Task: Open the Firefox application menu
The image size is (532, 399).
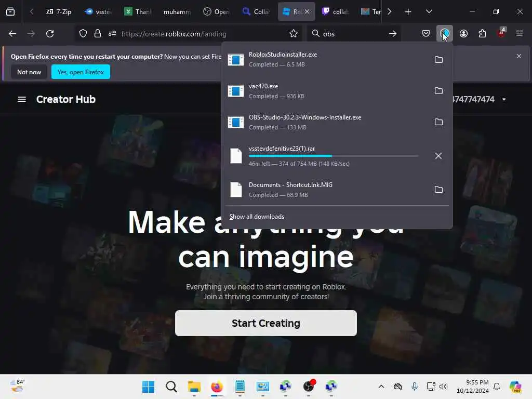Action: (520, 33)
